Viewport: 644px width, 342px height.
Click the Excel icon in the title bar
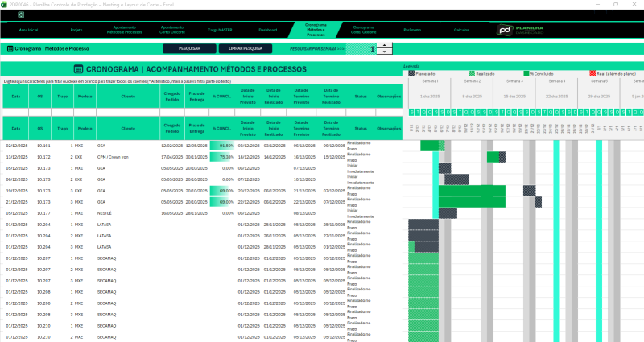point(4,4)
